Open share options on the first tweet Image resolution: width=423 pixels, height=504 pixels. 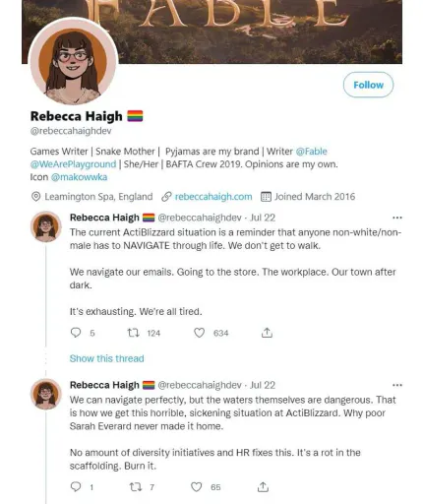[x=267, y=333]
